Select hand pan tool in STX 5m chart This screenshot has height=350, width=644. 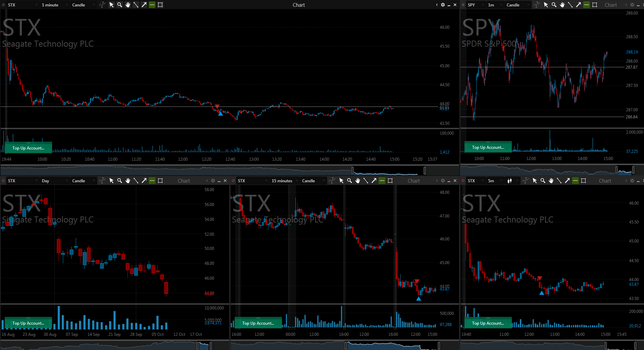coord(551,181)
